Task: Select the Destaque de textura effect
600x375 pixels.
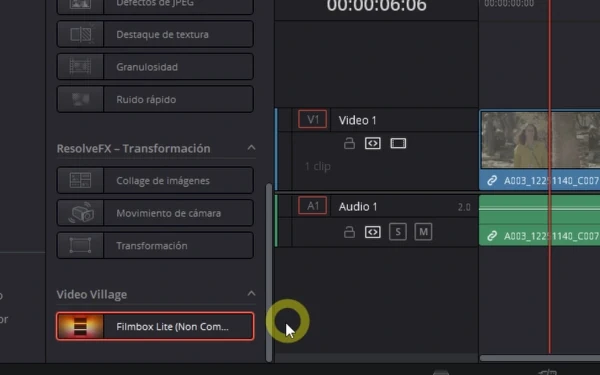Action: pos(155,34)
